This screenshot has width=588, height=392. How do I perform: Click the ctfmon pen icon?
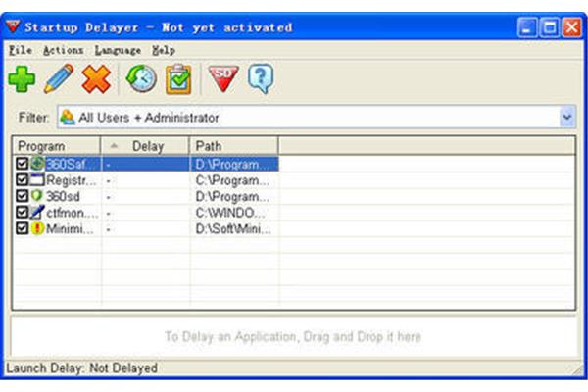(37, 212)
